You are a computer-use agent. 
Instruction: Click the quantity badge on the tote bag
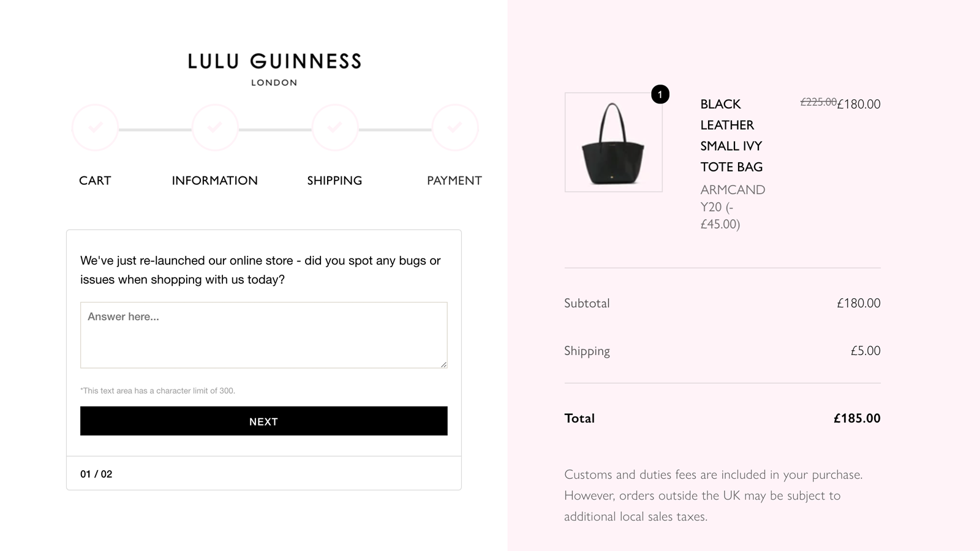660,95
